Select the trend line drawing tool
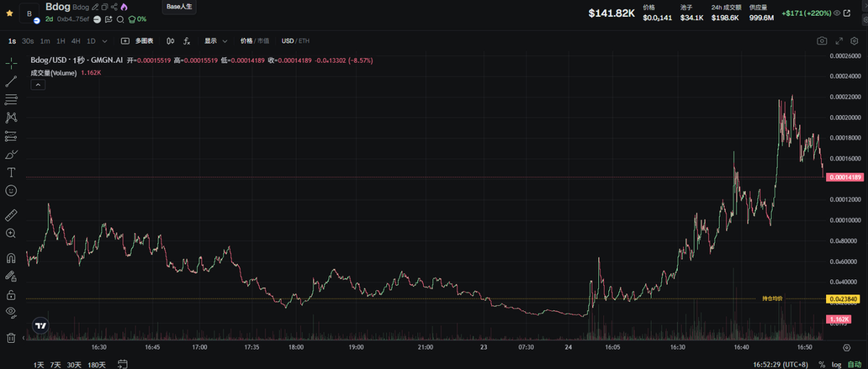 pyautogui.click(x=12, y=82)
